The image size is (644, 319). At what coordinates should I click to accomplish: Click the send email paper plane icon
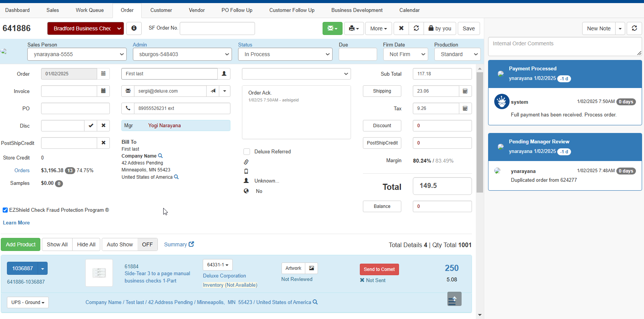[213, 91]
